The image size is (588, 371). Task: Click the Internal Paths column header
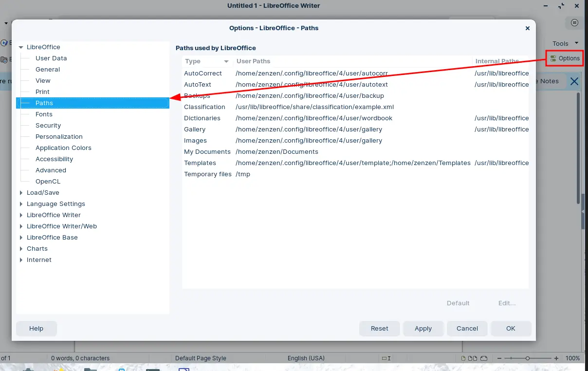click(500, 61)
